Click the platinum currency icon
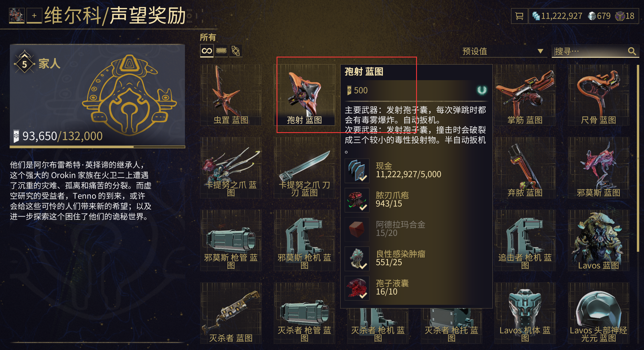 click(592, 16)
